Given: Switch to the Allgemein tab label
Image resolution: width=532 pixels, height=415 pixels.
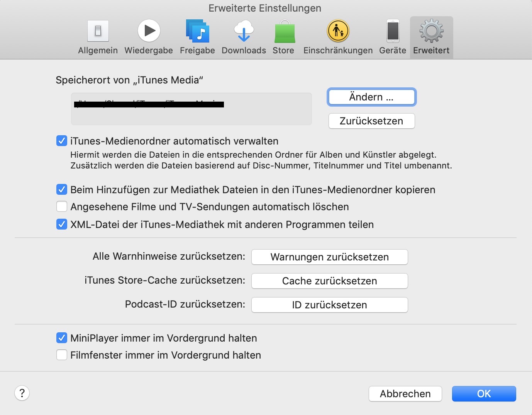Looking at the screenshot, I should pyautogui.click(x=98, y=50).
